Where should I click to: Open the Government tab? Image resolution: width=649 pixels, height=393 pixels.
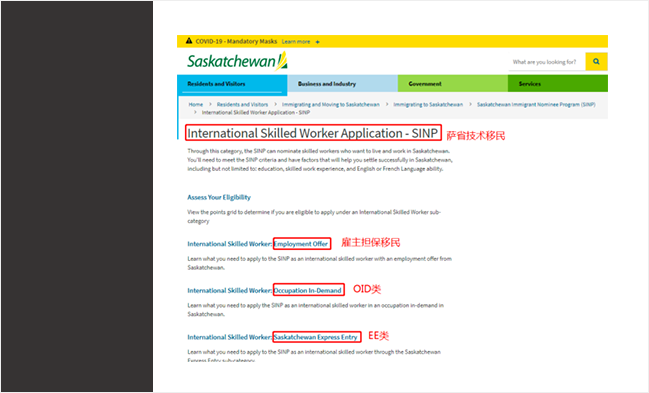[453, 84]
